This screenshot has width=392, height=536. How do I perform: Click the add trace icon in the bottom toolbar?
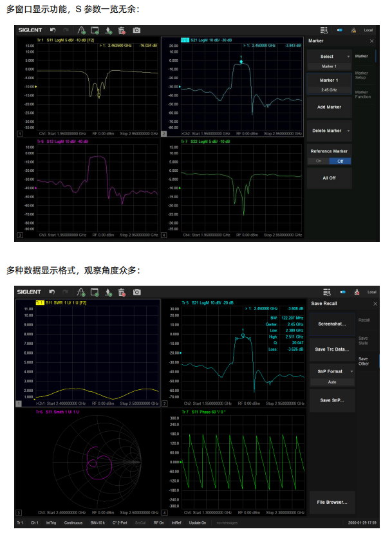click(80, 292)
